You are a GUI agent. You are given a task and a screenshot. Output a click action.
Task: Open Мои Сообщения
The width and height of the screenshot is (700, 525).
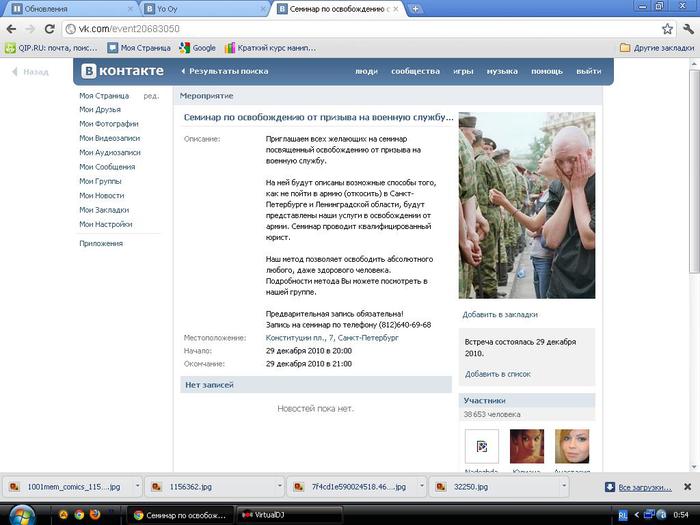click(107, 167)
